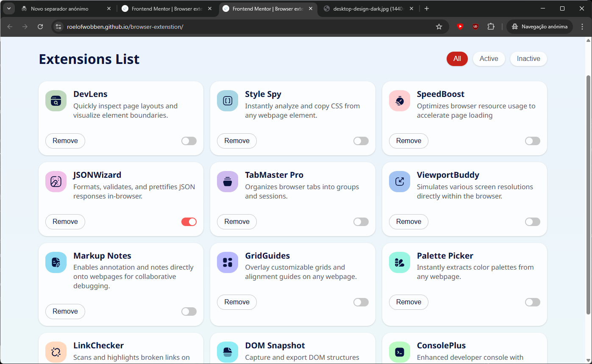Image resolution: width=592 pixels, height=364 pixels.
Task: Bookmark this page with the star icon
Action: (439, 27)
